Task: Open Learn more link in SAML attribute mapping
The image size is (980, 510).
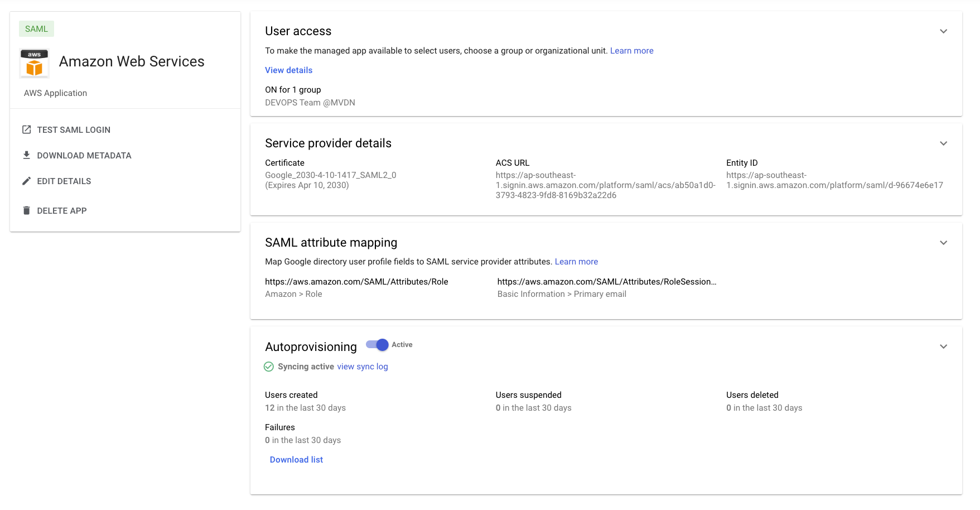Action: coord(576,262)
